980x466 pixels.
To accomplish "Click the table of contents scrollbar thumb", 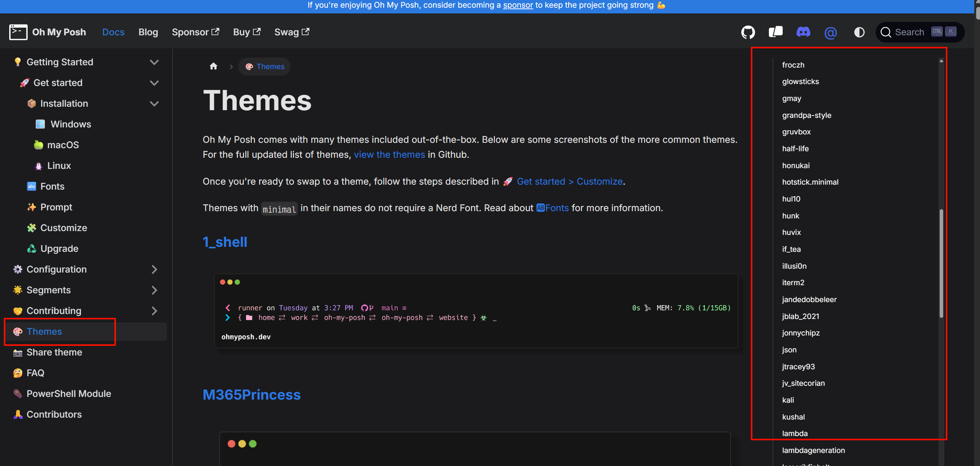I will tap(941, 263).
